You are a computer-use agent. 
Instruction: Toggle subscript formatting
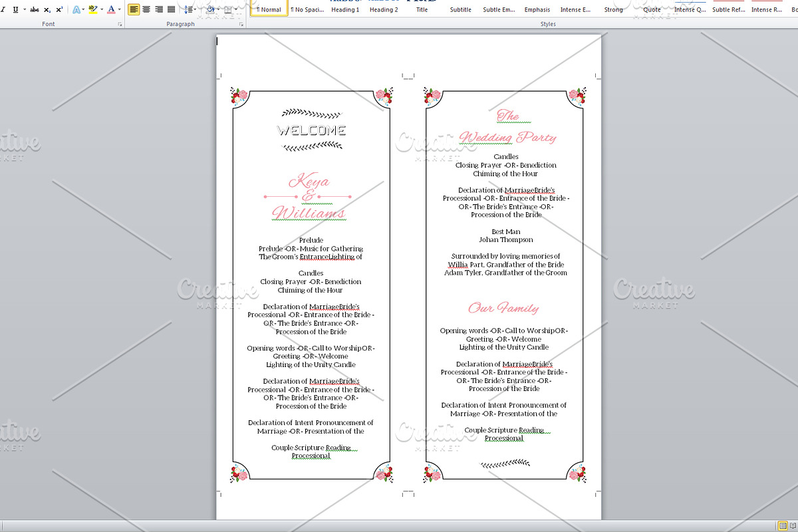pyautogui.click(x=47, y=9)
